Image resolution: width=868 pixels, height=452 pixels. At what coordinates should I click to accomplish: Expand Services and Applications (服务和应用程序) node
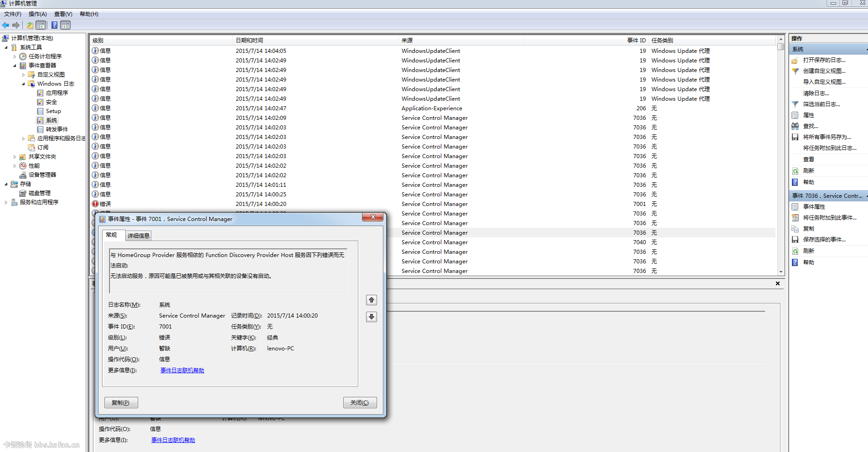point(6,202)
